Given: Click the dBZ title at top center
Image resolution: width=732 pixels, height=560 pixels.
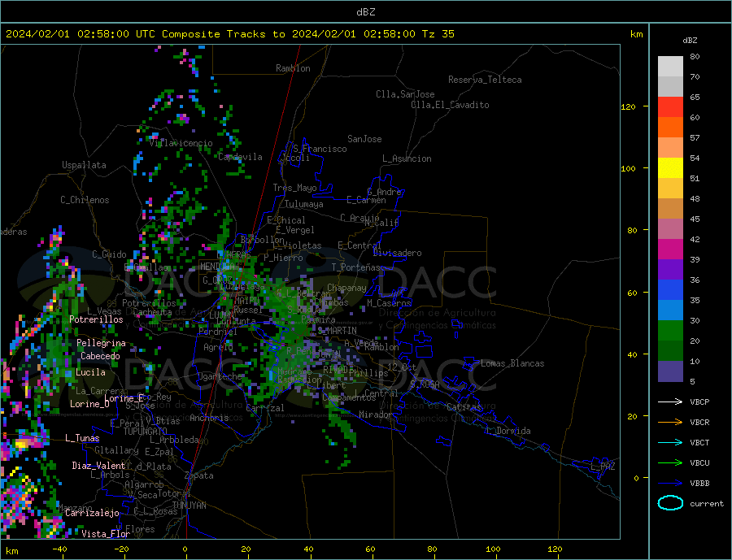Looking at the screenshot, I should 365,12.
